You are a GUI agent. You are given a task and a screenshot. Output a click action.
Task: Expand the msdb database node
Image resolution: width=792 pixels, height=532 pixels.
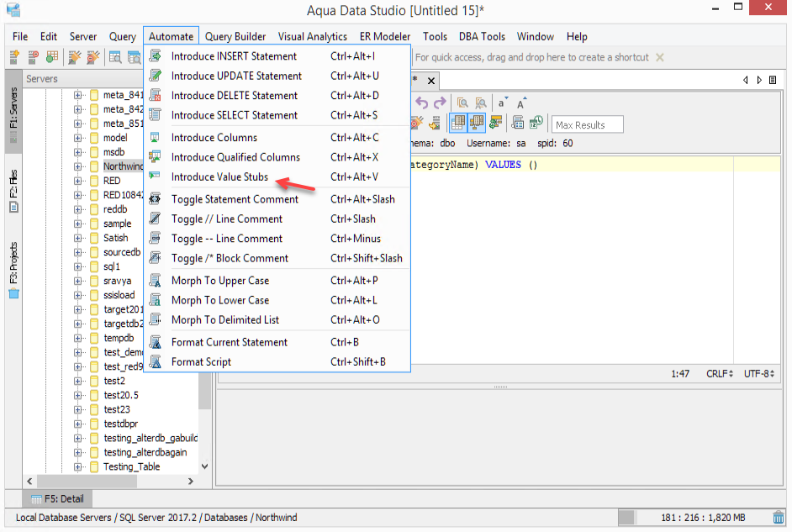tap(78, 152)
